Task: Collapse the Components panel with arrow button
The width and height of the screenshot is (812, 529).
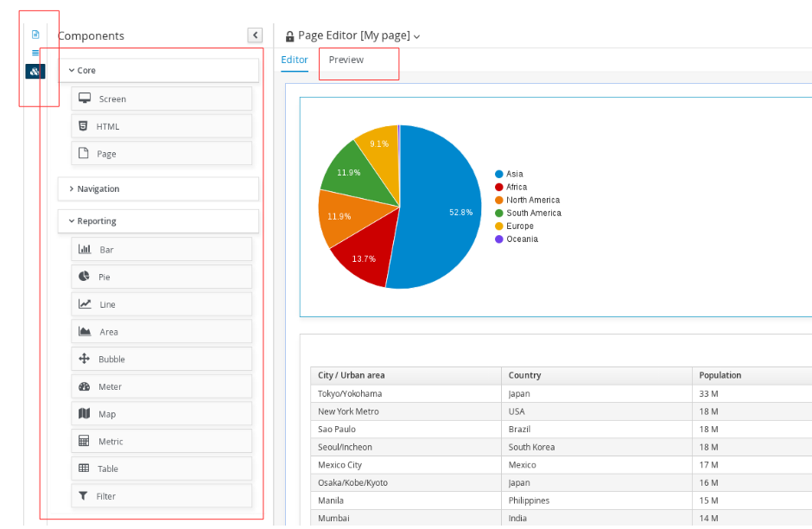Action: tap(255, 35)
